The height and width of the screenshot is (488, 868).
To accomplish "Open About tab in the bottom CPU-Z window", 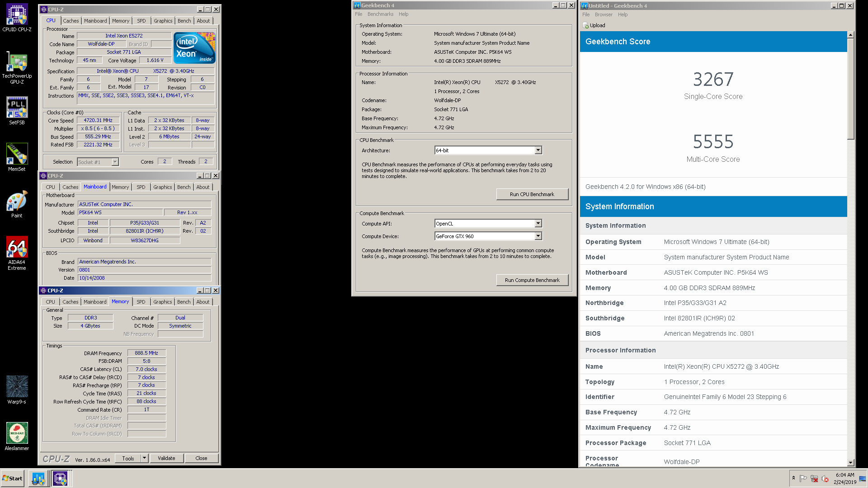I will pyautogui.click(x=203, y=302).
